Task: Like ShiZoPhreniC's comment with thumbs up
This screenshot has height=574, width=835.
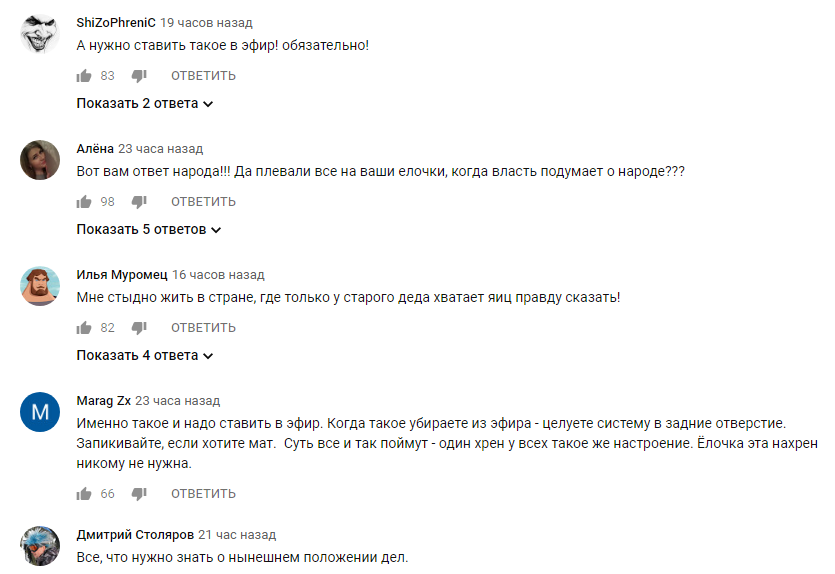Action: click(84, 76)
